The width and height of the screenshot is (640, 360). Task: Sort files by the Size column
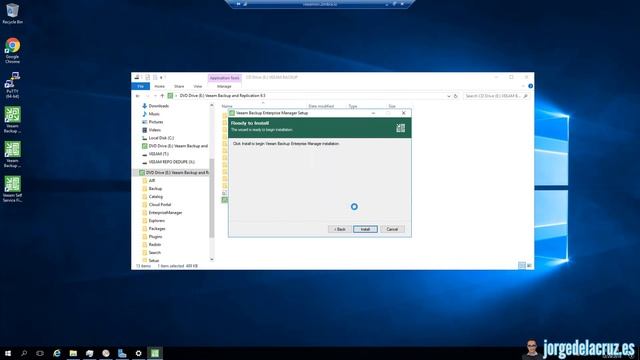click(x=392, y=106)
